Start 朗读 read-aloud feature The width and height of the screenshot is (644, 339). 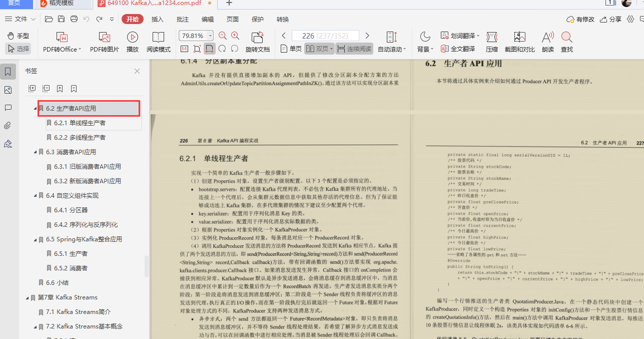point(547,42)
